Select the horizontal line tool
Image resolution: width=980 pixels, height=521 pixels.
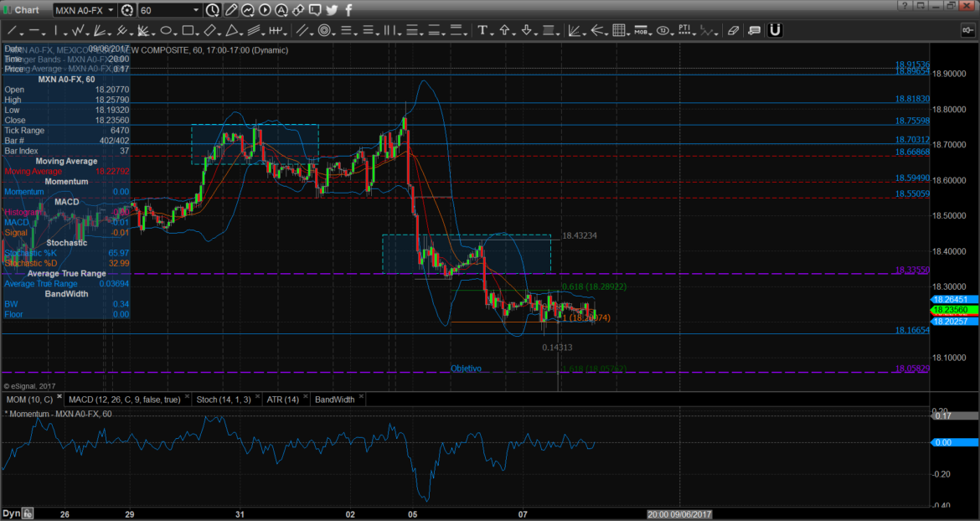34,30
